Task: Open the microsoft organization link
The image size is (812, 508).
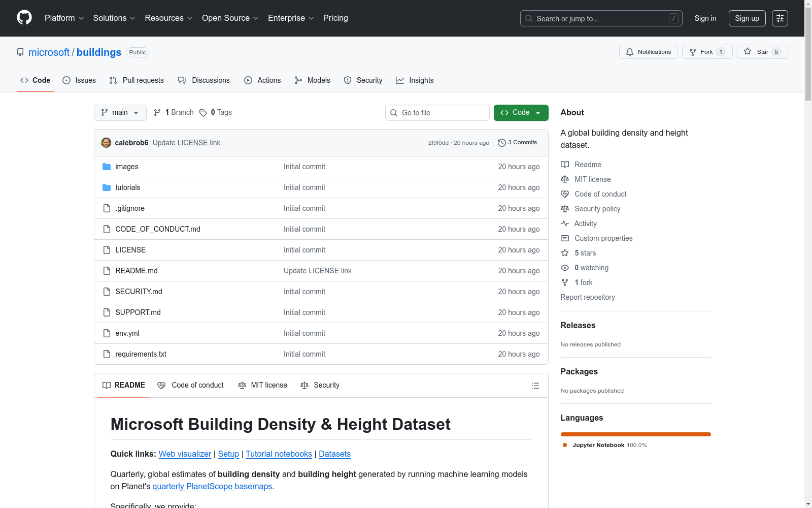Action: click(x=49, y=52)
